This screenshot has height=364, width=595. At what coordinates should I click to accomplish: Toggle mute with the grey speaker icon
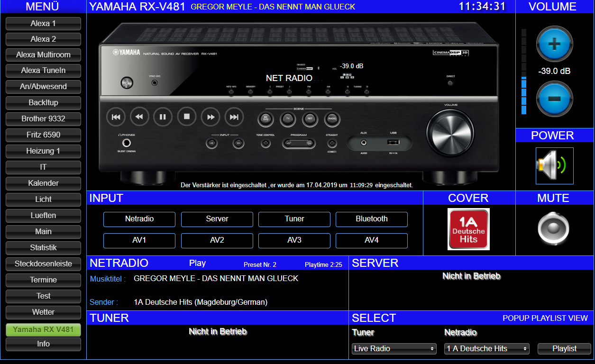[554, 229]
